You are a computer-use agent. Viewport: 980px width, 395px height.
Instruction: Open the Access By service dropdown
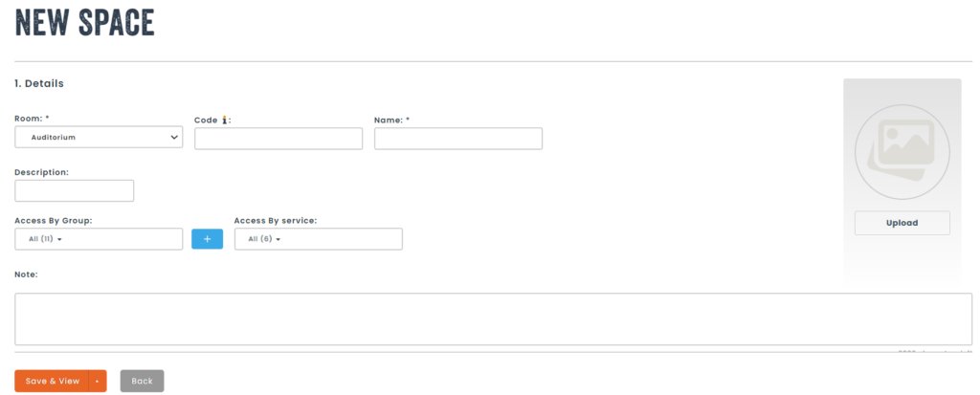coord(318,239)
